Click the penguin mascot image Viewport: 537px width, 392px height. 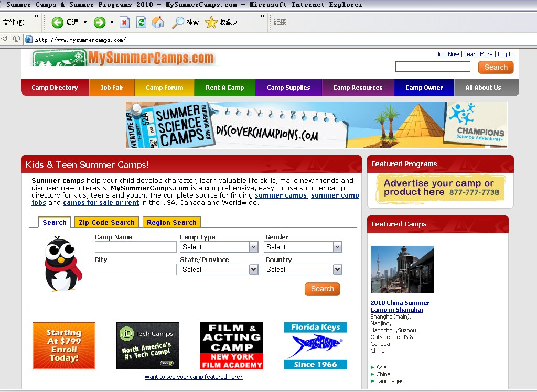click(63, 264)
